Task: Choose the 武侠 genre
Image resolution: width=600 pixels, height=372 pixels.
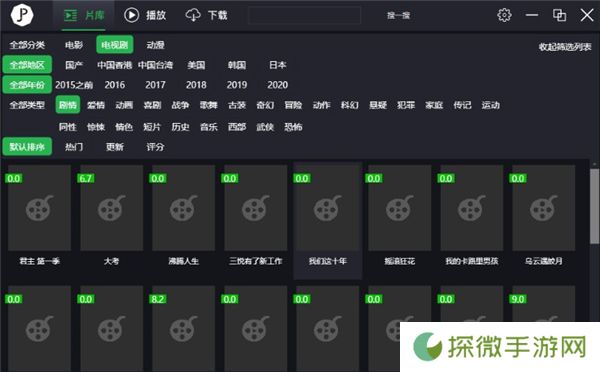Action: click(265, 127)
